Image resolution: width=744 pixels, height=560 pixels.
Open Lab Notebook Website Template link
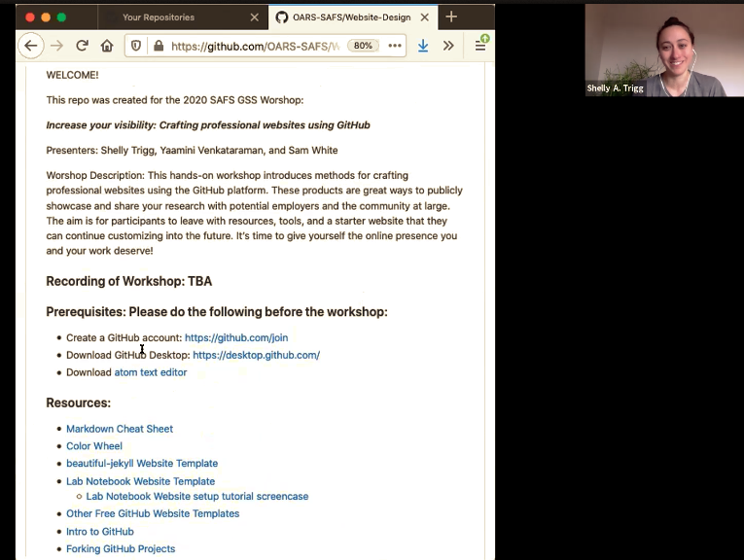(140, 481)
